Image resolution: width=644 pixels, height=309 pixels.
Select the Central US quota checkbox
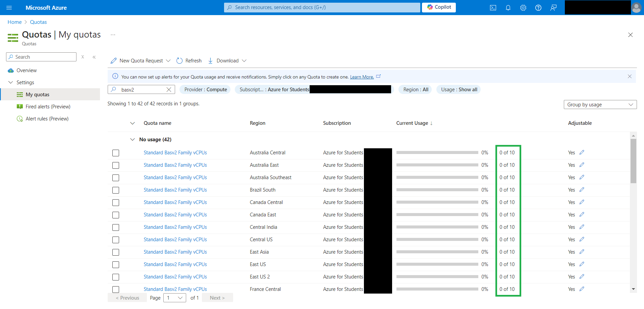point(116,240)
